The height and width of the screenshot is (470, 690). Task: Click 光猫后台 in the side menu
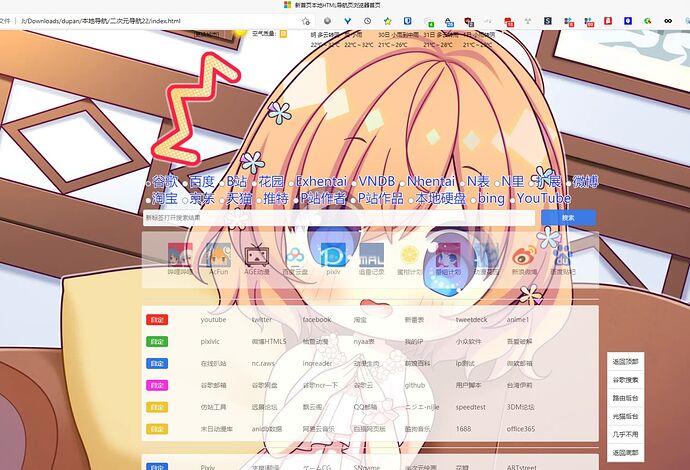625,416
